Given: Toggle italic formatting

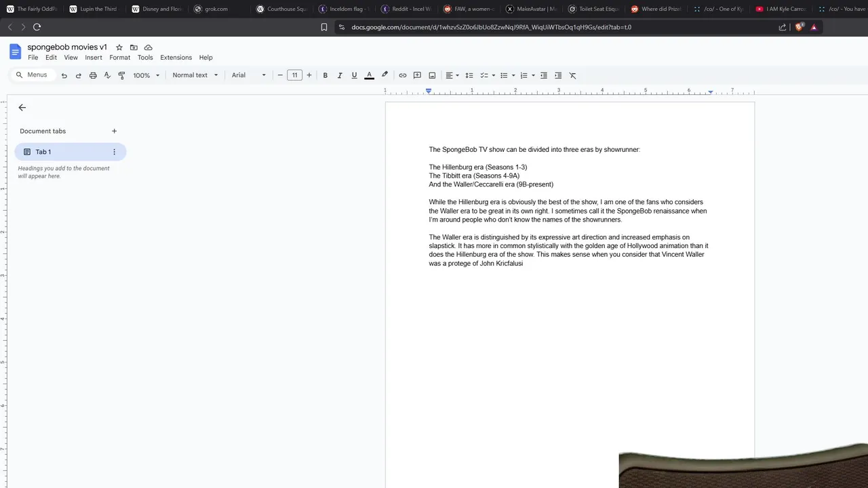Looking at the screenshot, I should 340,75.
